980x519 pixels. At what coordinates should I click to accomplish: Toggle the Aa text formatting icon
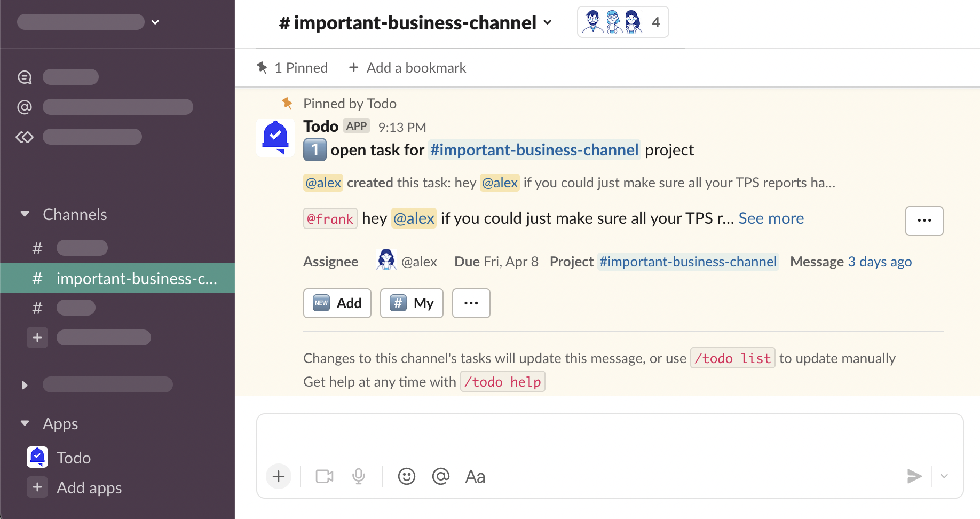(475, 476)
